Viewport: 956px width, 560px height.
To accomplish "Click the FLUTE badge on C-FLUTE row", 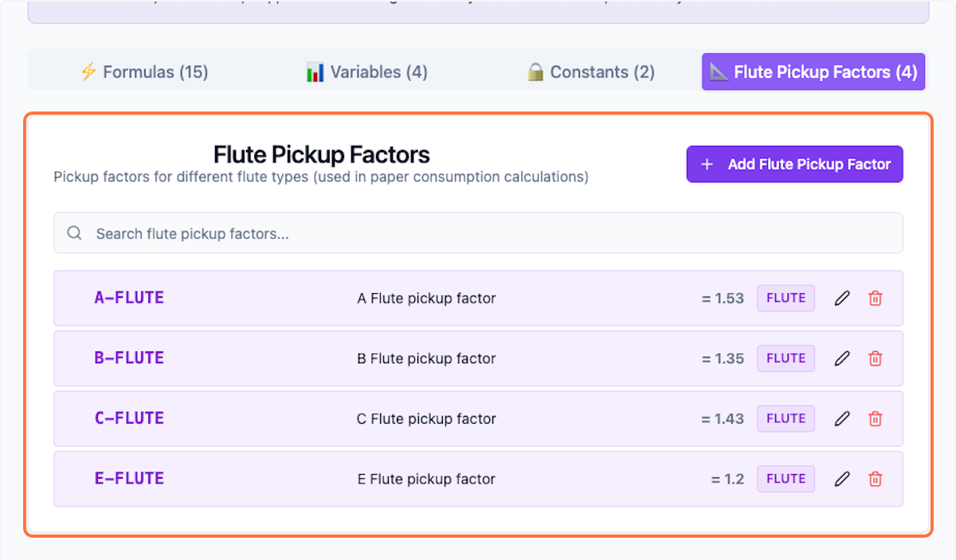I will click(786, 418).
